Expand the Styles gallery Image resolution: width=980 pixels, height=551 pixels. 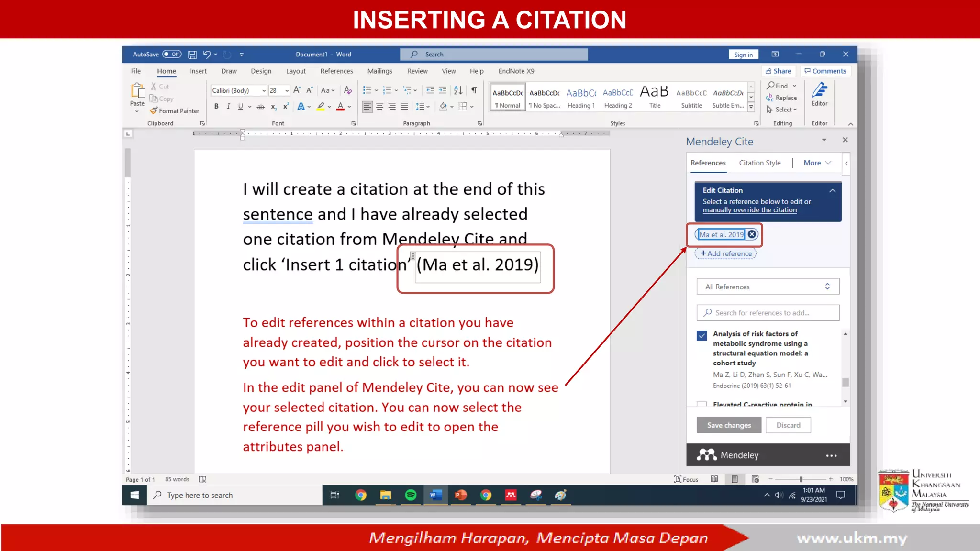tap(751, 108)
